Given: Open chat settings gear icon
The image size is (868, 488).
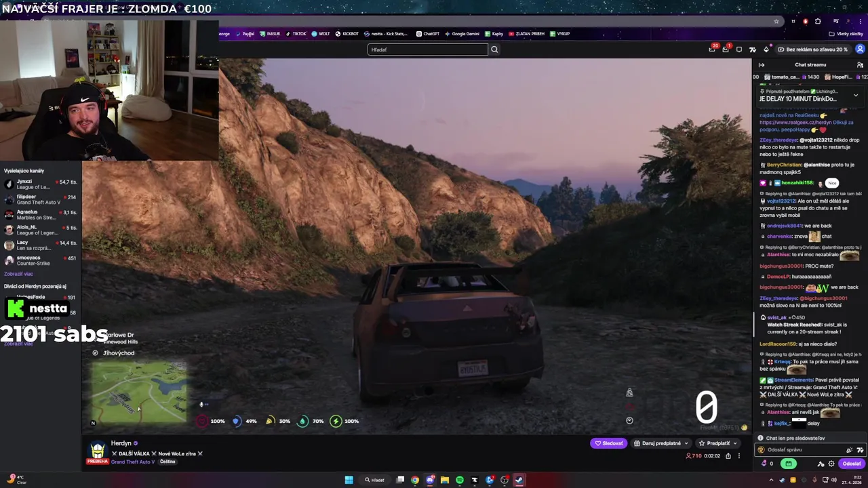Looking at the screenshot, I should tap(831, 464).
